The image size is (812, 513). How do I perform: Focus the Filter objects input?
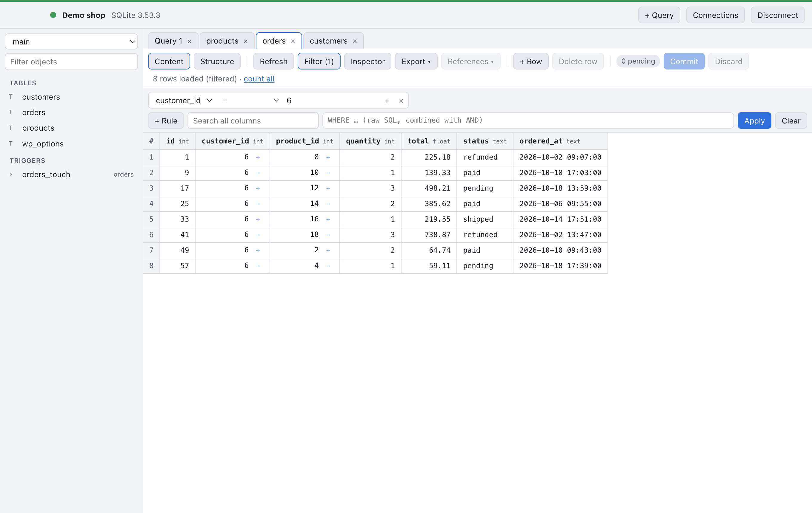coord(71,62)
